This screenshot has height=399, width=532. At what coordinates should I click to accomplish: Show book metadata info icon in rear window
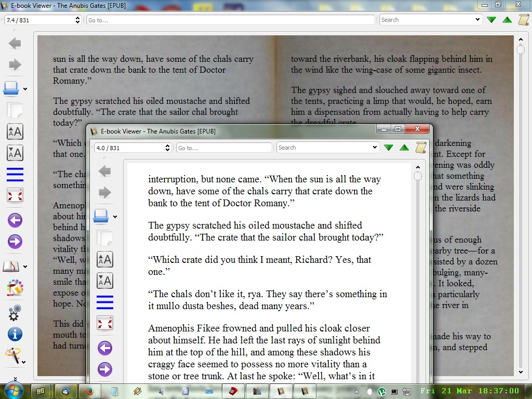(x=15, y=334)
